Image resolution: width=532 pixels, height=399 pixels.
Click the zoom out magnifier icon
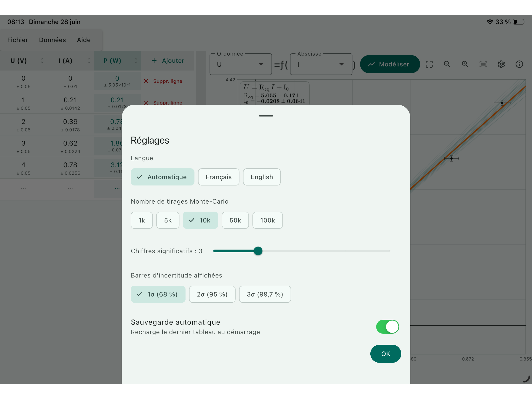pyautogui.click(x=447, y=64)
